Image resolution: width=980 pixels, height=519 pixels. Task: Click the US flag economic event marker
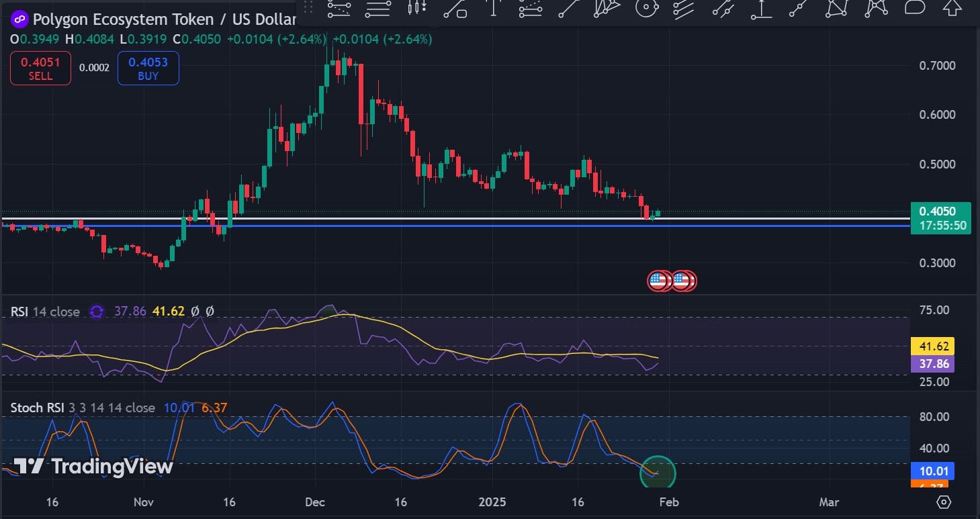[x=660, y=281]
